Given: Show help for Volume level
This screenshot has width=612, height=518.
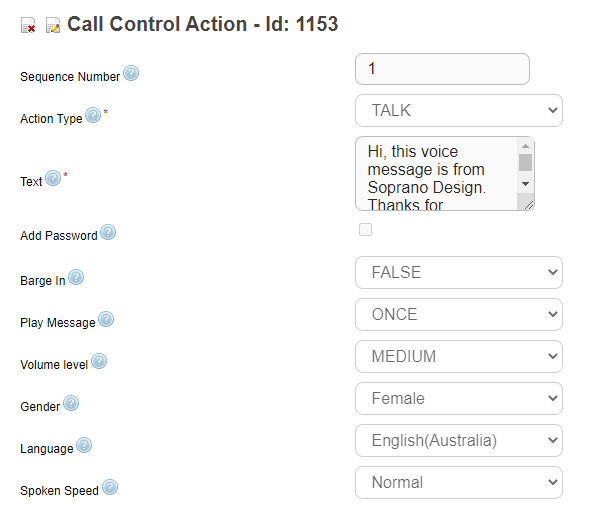Looking at the screenshot, I should [99, 362].
